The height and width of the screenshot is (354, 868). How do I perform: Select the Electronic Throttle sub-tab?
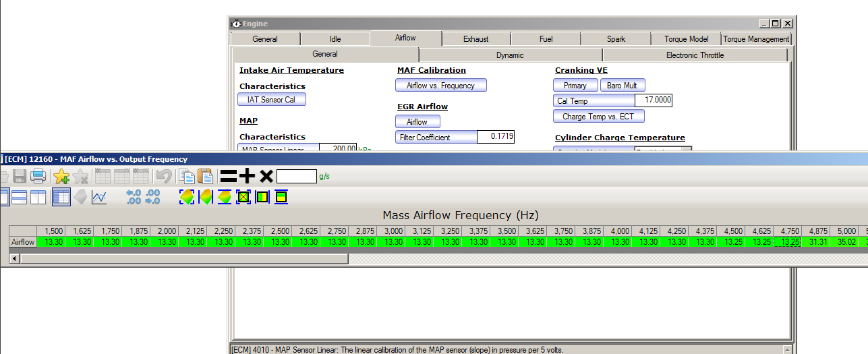click(695, 55)
